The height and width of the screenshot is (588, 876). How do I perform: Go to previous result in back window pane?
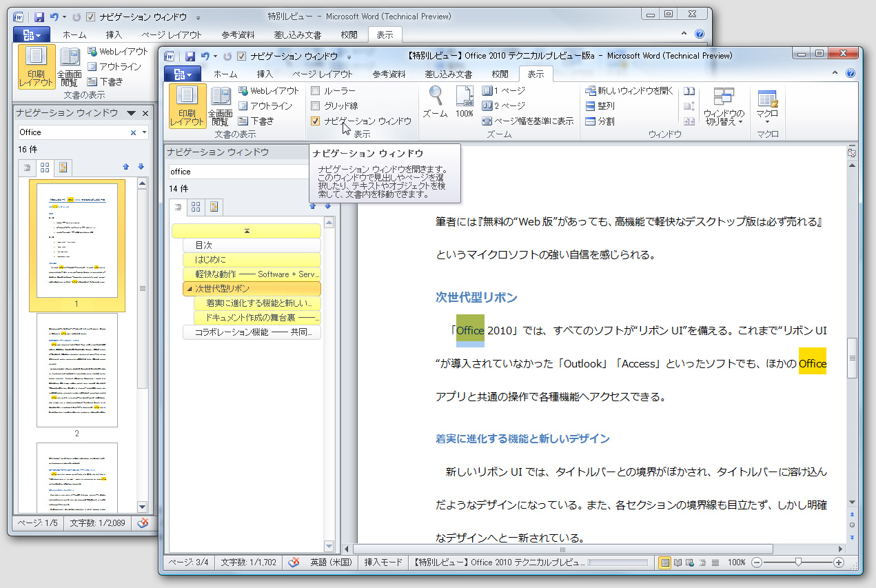[x=125, y=167]
